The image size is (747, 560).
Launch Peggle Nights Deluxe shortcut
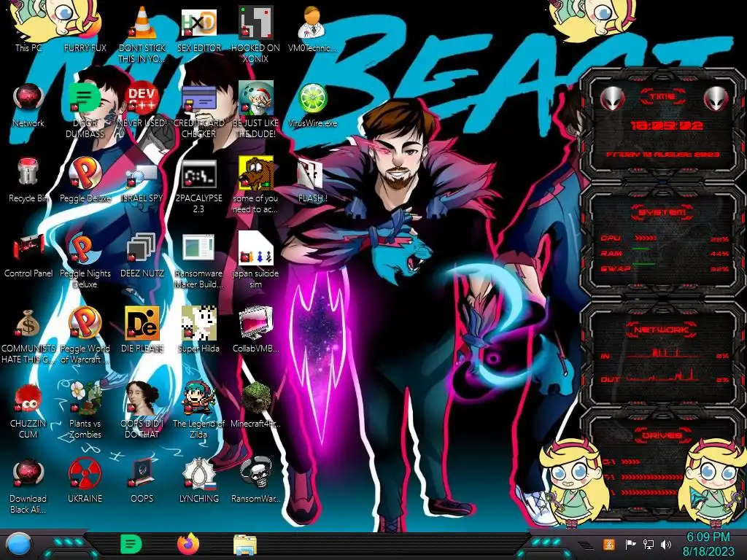coord(85,260)
